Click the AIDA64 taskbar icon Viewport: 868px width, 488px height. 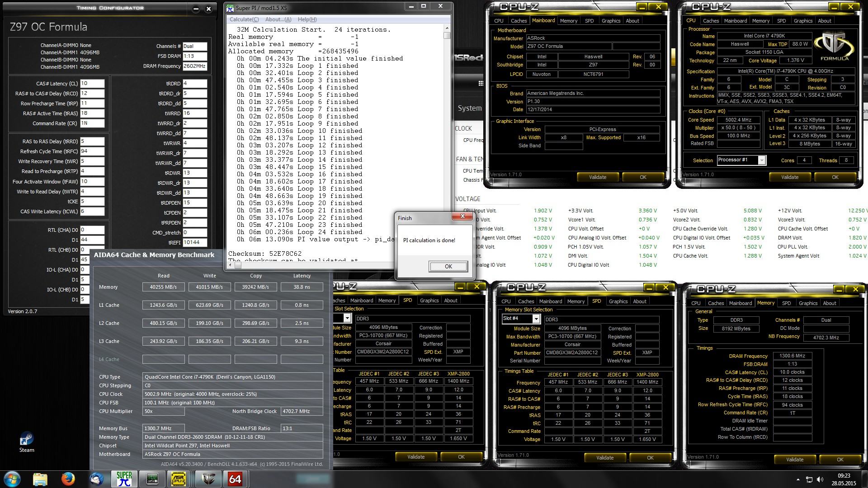235,479
